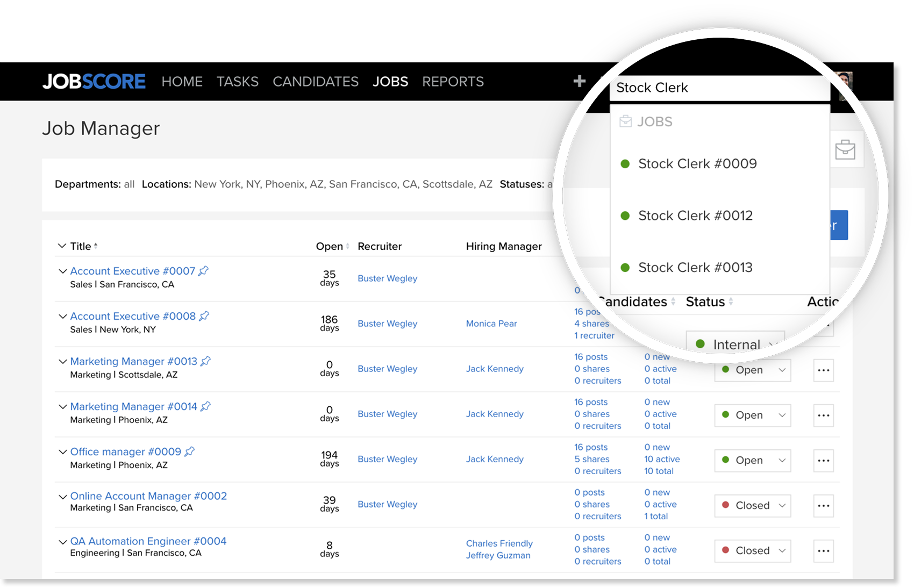
Task: Open Closed status dropdown for Online Account Manager
Action: tap(752, 506)
